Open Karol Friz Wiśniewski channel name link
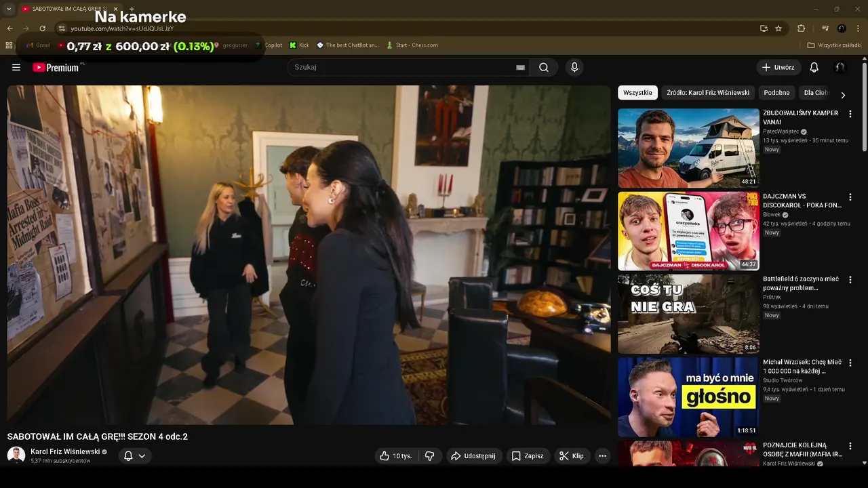 [x=65, y=451]
